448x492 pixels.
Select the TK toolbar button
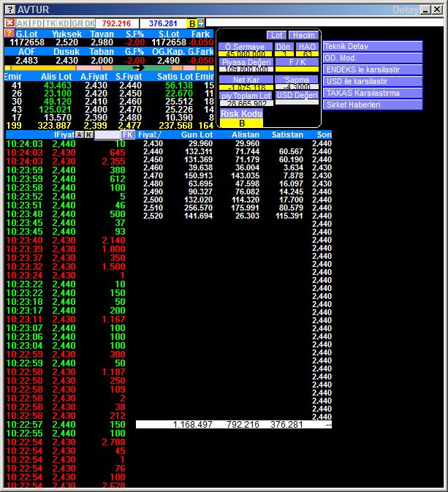pos(50,23)
